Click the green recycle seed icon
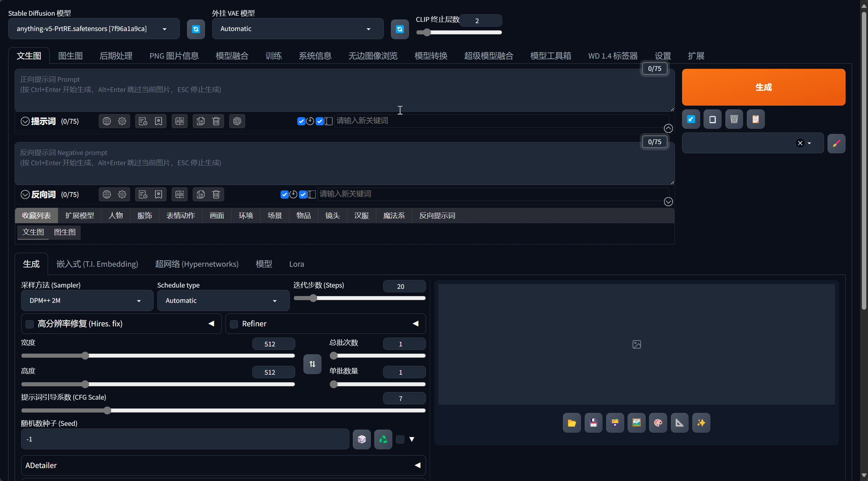Image resolution: width=868 pixels, height=481 pixels. pyautogui.click(x=383, y=439)
